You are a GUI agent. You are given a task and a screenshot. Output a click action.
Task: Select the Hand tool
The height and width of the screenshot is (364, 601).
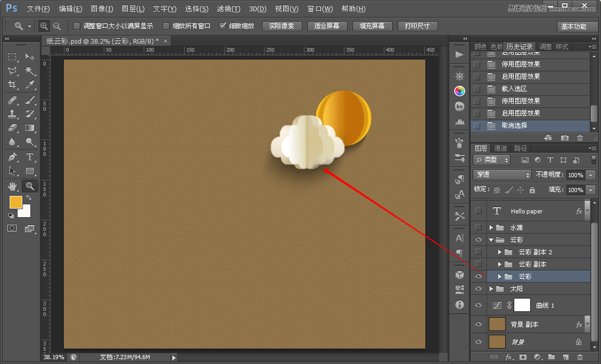click(x=12, y=186)
